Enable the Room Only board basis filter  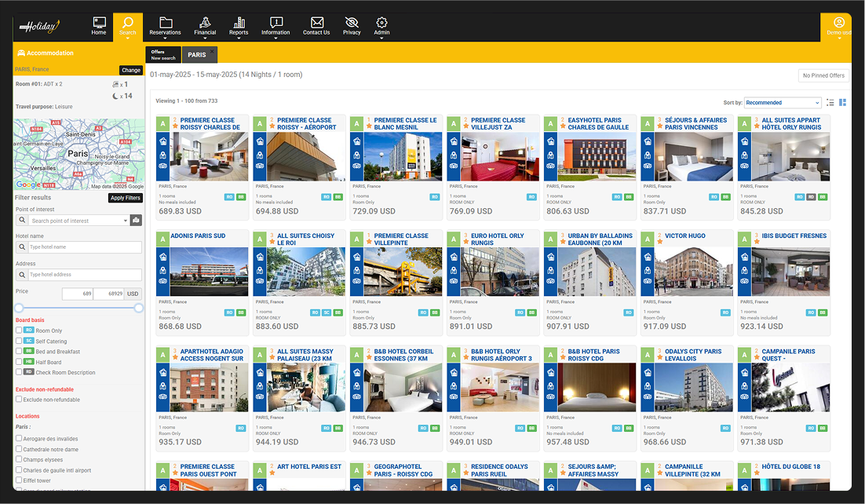pyautogui.click(x=20, y=331)
